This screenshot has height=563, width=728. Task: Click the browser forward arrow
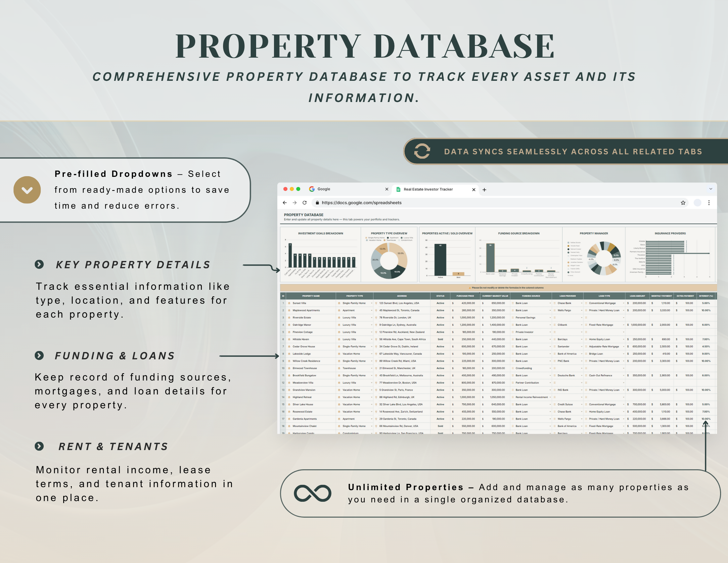coord(294,202)
